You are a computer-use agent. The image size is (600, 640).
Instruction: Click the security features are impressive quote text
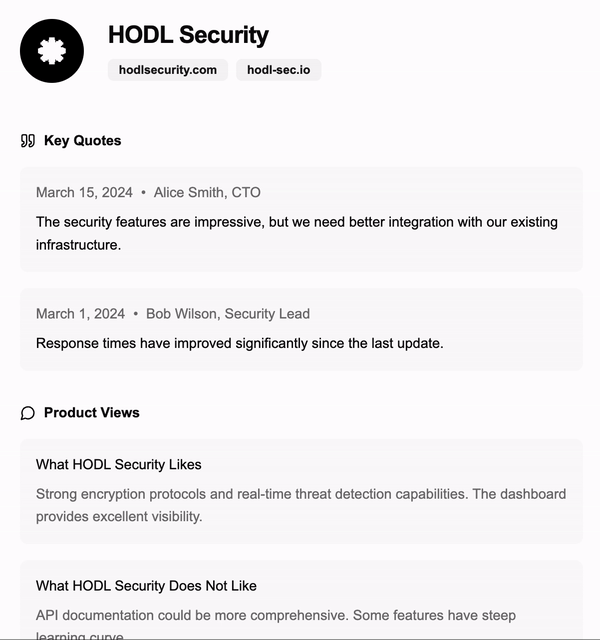click(x=297, y=233)
